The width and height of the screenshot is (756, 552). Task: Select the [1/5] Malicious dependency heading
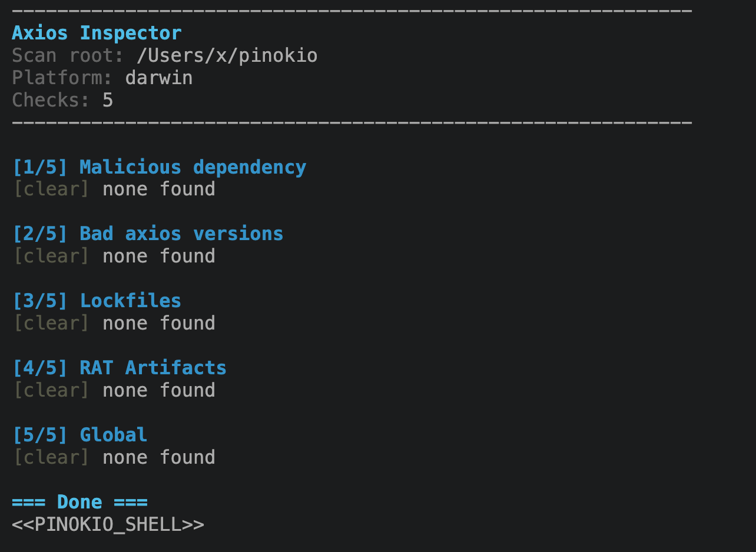tap(159, 168)
